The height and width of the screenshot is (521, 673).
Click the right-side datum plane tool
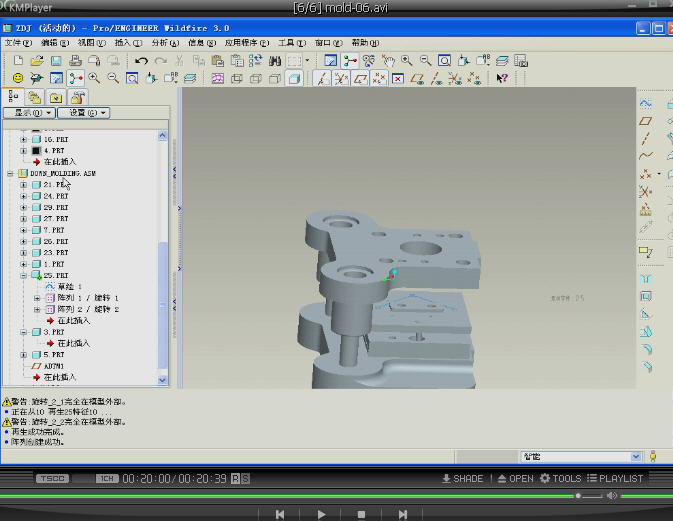(x=646, y=121)
